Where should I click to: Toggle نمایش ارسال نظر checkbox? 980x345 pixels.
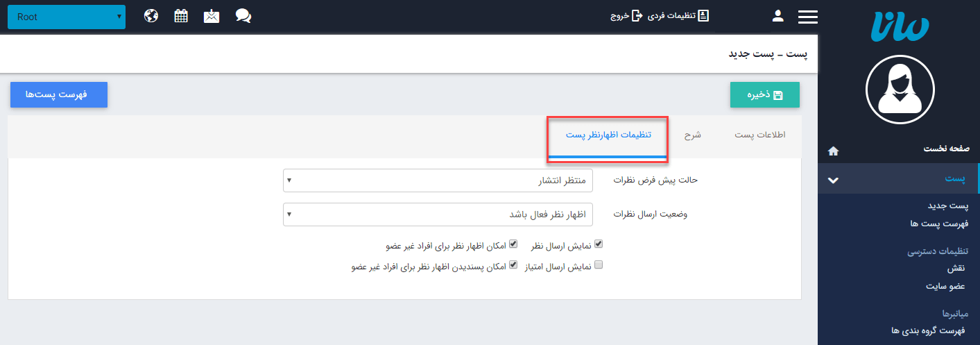[x=599, y=244]
